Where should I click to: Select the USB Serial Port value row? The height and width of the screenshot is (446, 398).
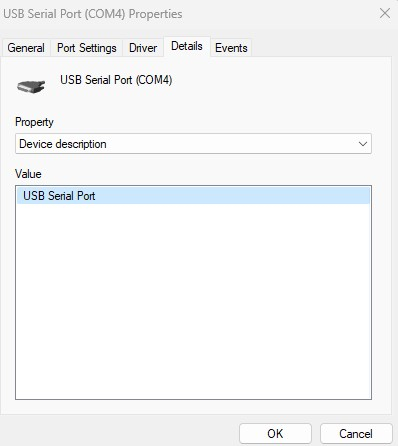193,196
